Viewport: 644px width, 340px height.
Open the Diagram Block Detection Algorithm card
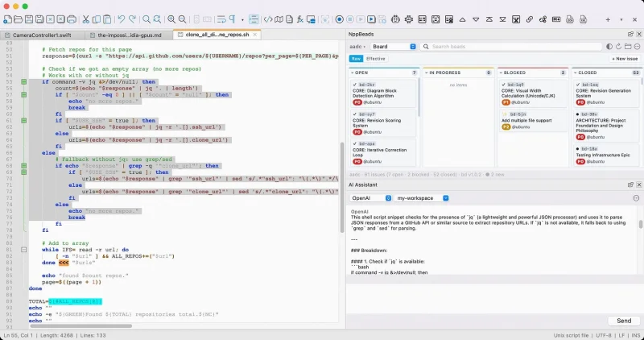[383, 93]
